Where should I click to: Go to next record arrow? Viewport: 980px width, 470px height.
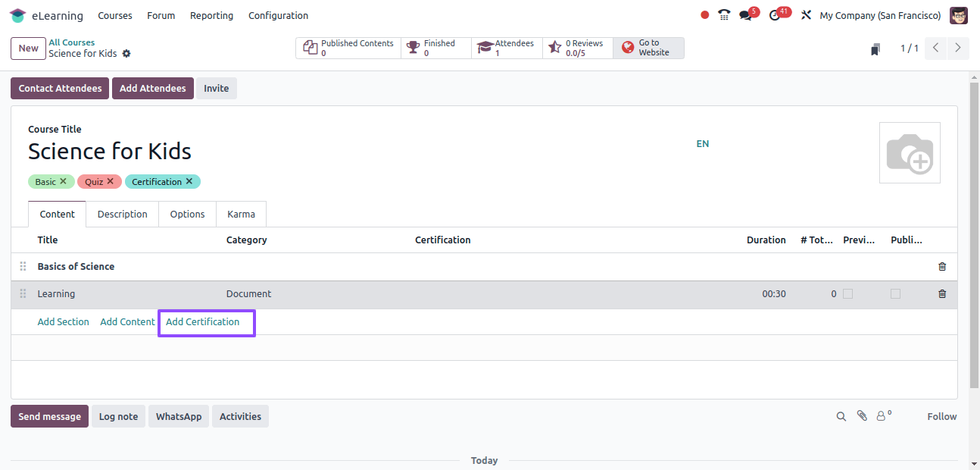[x=958, y=48]
